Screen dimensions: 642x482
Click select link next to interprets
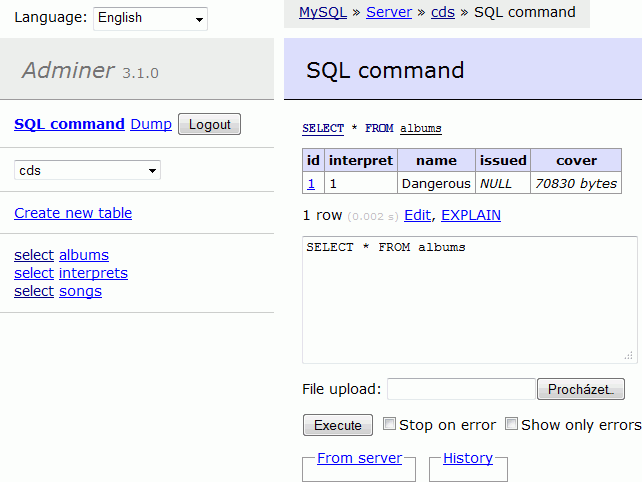pyautogui.click(x=34, y=273)
